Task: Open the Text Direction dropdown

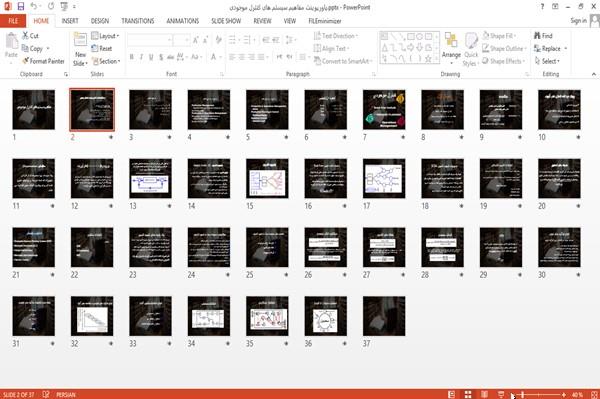Action: coord(336,36)
